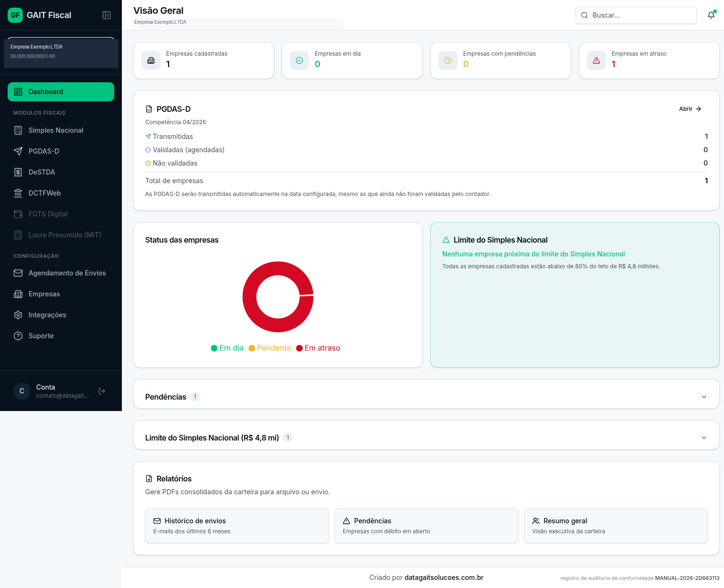
Task: Click 'Nenhuma empresa próxima do limite' message
Action: pos(534,254)
